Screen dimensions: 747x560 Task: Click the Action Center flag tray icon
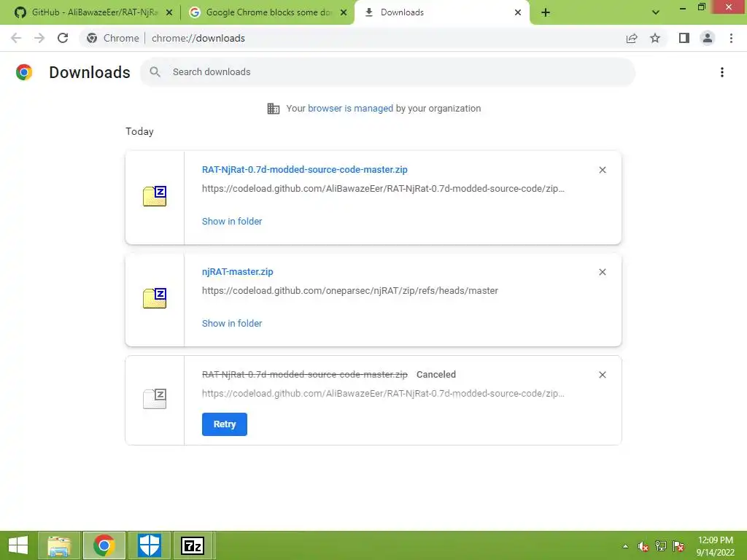(678, 546)
